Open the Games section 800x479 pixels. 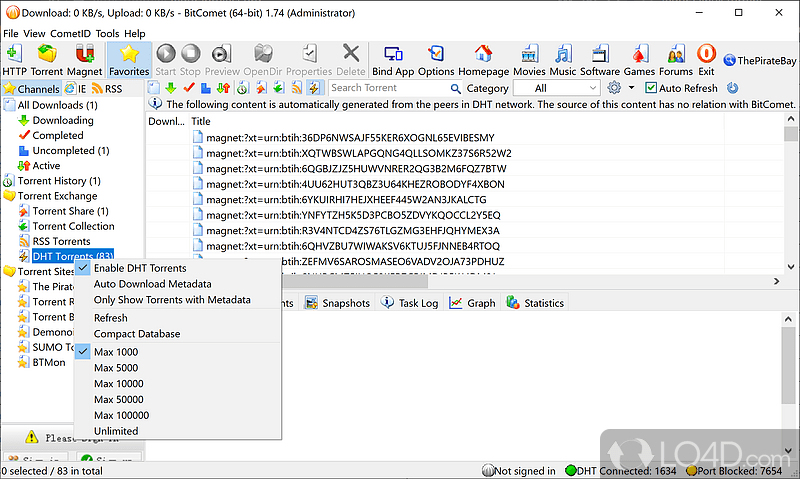click(639, 60)
